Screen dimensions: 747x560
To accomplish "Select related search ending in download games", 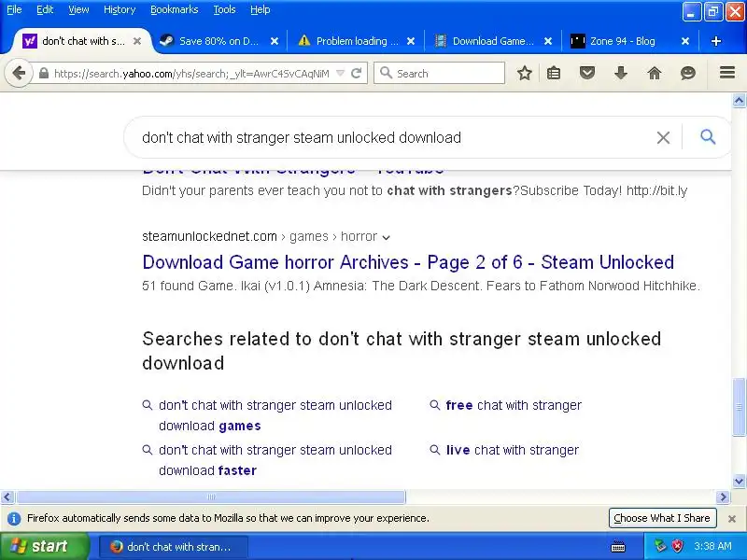I will pyautogui.click(x=275, y=415).
